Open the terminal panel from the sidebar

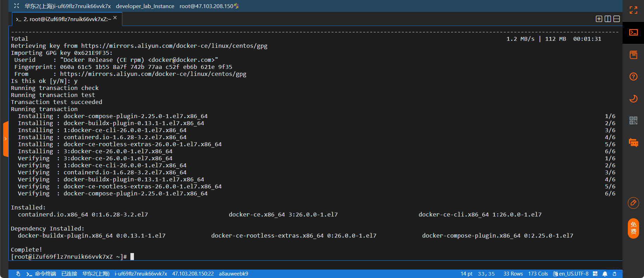click(x=633, y=33)
